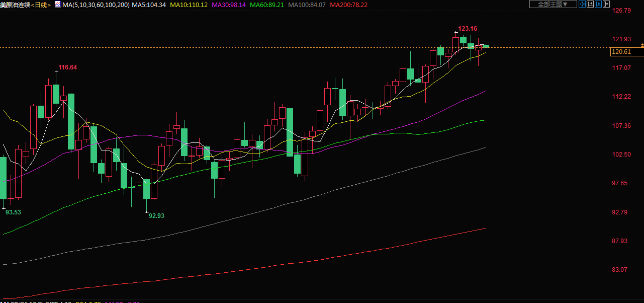Click the blue crosshair cursor icon

click(x=582, y=4)
